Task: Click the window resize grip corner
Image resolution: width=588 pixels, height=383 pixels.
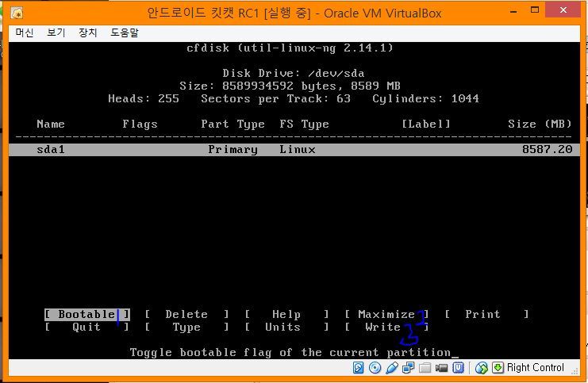Action: [575, 371]
